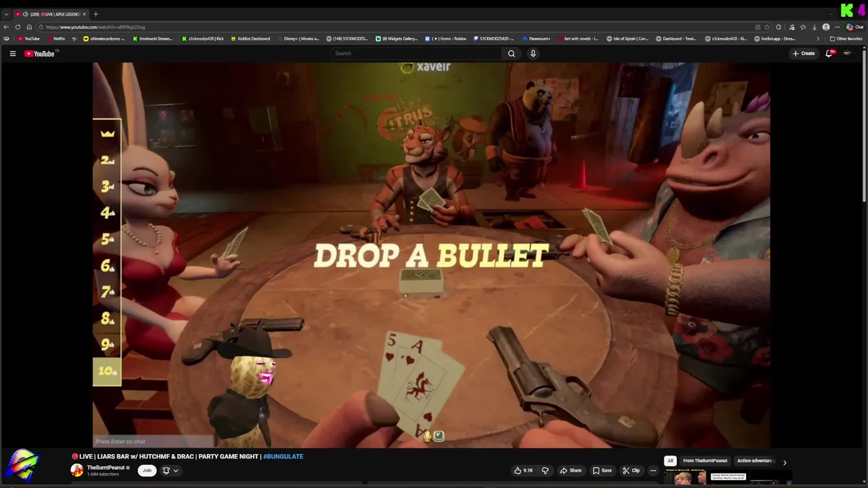The width and height of the screenshot is (868, 488).
Task: Open the YouTube bookmark in favorites bar
Action: 28,39
